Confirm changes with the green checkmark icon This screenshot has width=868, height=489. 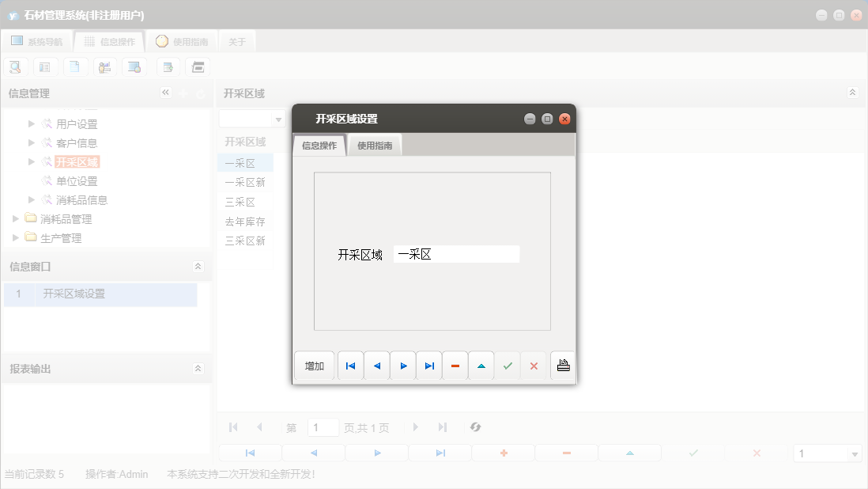(x=508, y=365)
